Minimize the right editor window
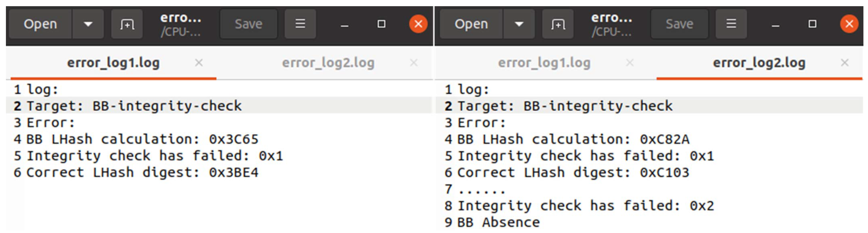This screenshot has height=233, width=868. click(775, 24)
